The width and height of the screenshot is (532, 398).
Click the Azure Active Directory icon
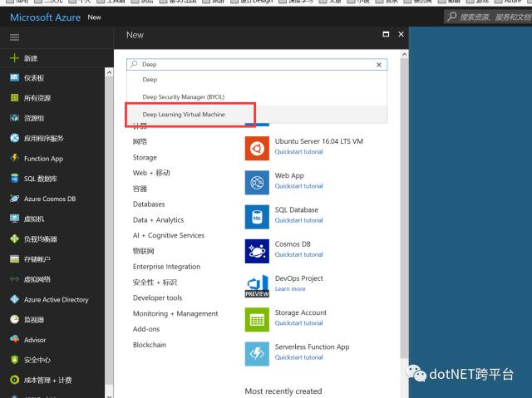point(14,299)
